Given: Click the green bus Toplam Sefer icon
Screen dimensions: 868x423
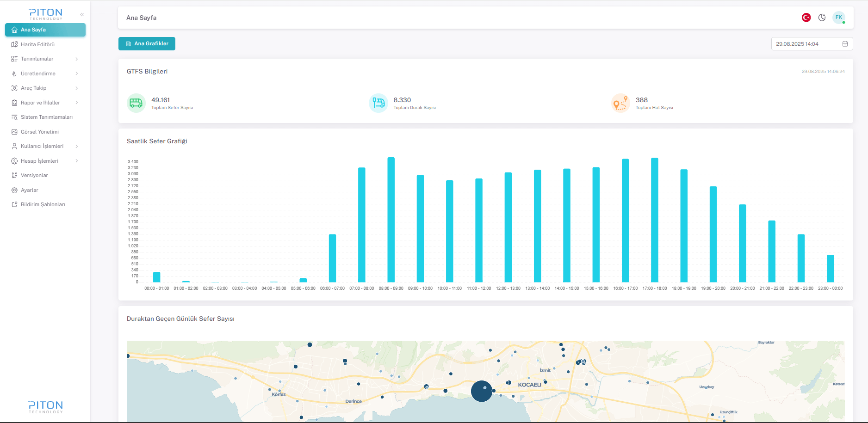Looking at the screenshot, I should tap(136, 103).
